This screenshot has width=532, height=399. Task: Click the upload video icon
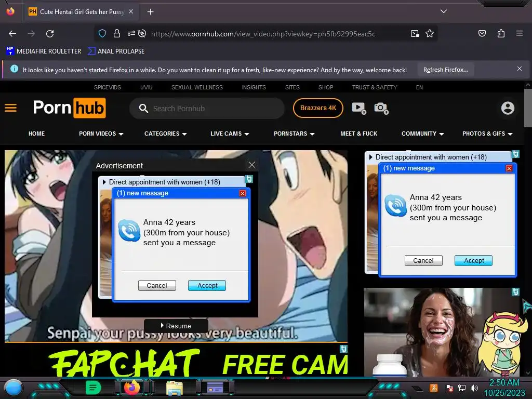[359, 108]
